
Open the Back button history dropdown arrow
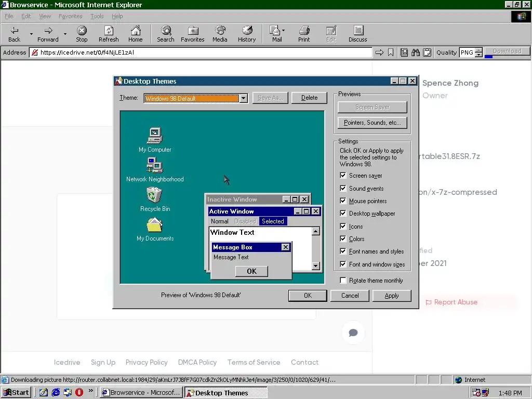click(x=31, y=34)
